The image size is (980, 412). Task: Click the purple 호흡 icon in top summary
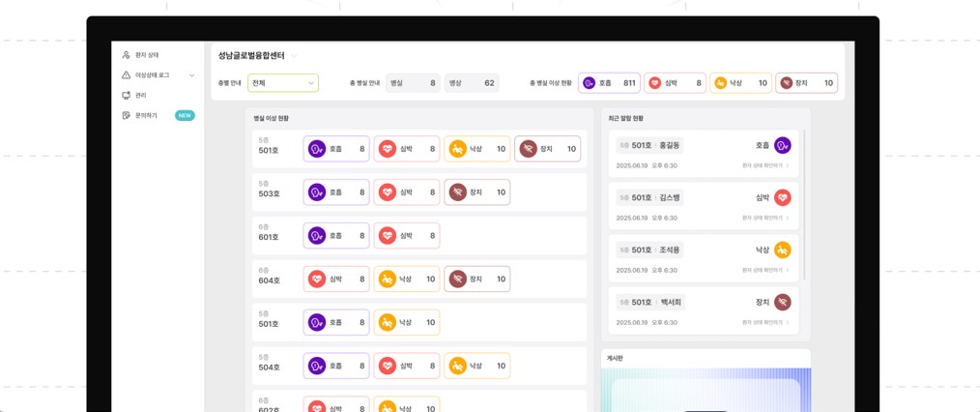pyautogui.click(x=589, y=83)
